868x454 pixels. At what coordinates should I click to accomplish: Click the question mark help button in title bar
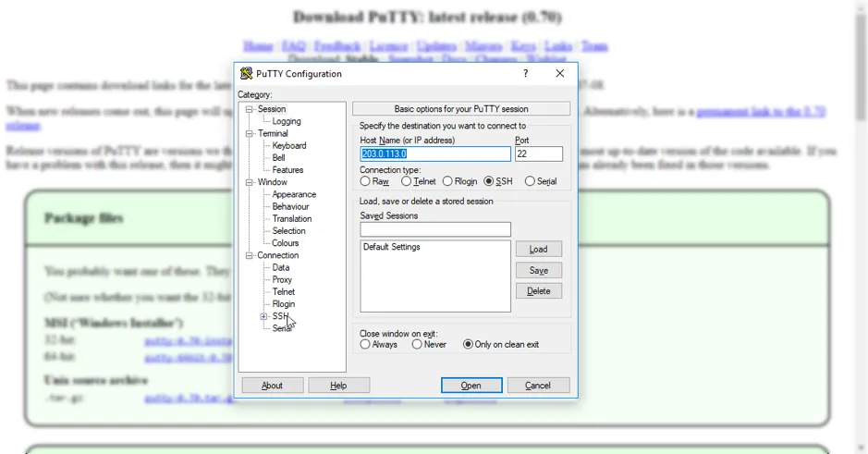point(525,73)
